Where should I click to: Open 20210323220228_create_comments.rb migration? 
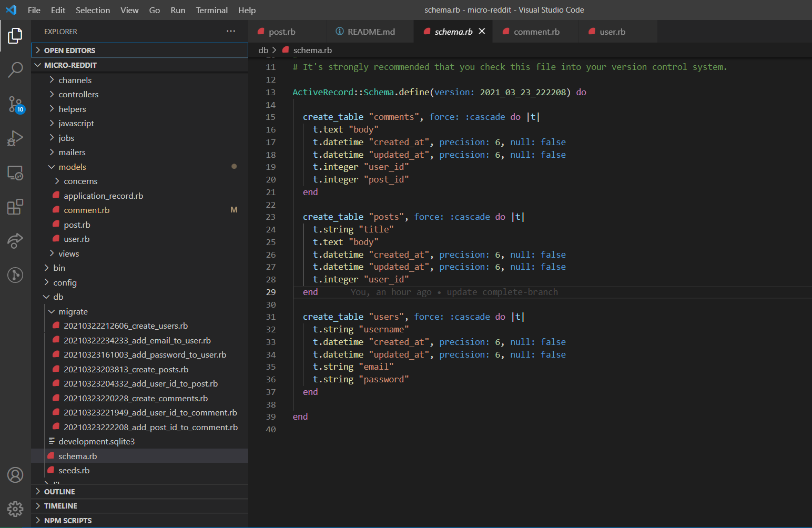tap(139, 398)
